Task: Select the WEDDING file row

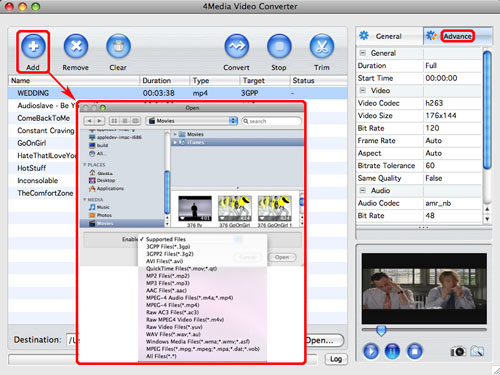Action: [177, 93]
